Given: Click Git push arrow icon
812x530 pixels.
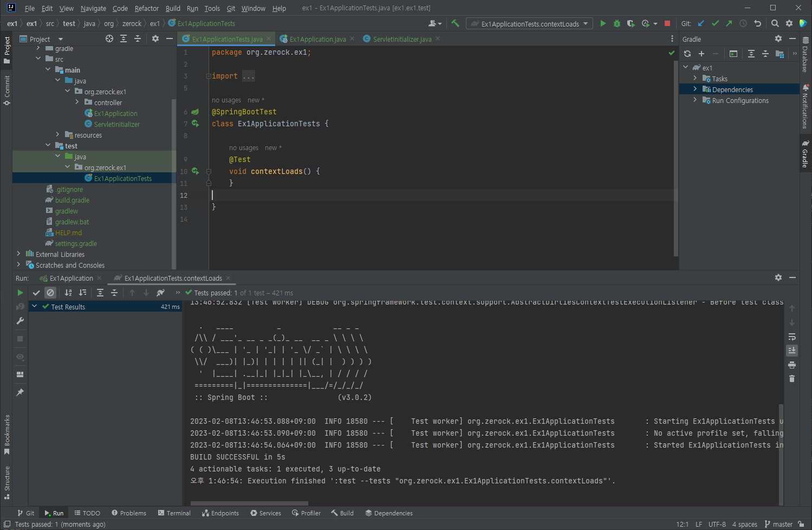Looking at the screenshot, I should 729,23.
